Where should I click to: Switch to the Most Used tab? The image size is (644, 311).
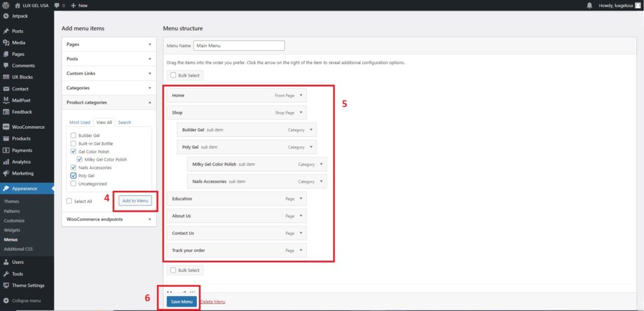[80, 123]
